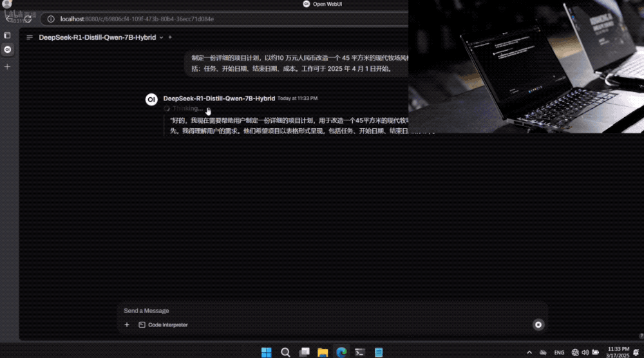644x358 pixels.
Task: Toggle the Code Interpreter option
Action: (x=163, y=325)
